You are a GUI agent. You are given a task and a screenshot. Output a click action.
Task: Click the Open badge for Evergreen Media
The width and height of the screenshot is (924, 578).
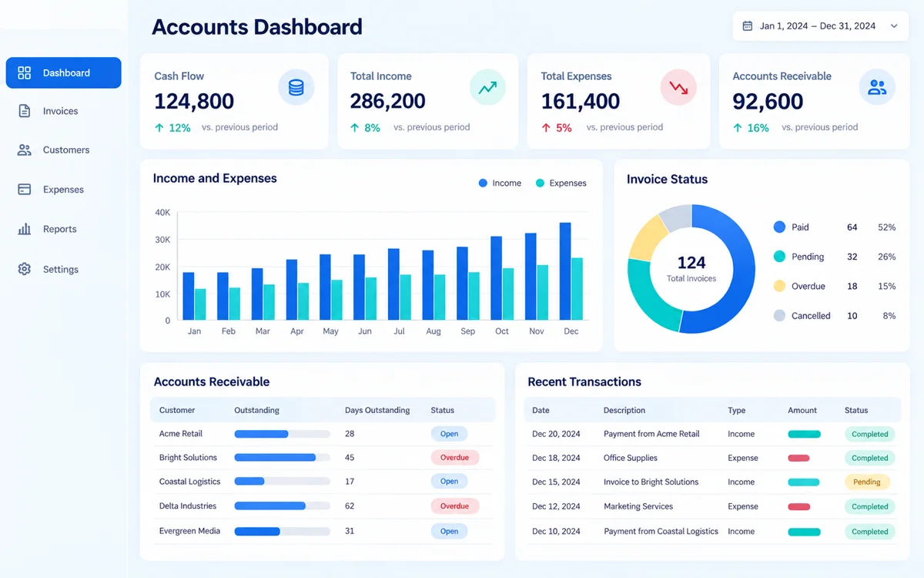tap(450, 531)
